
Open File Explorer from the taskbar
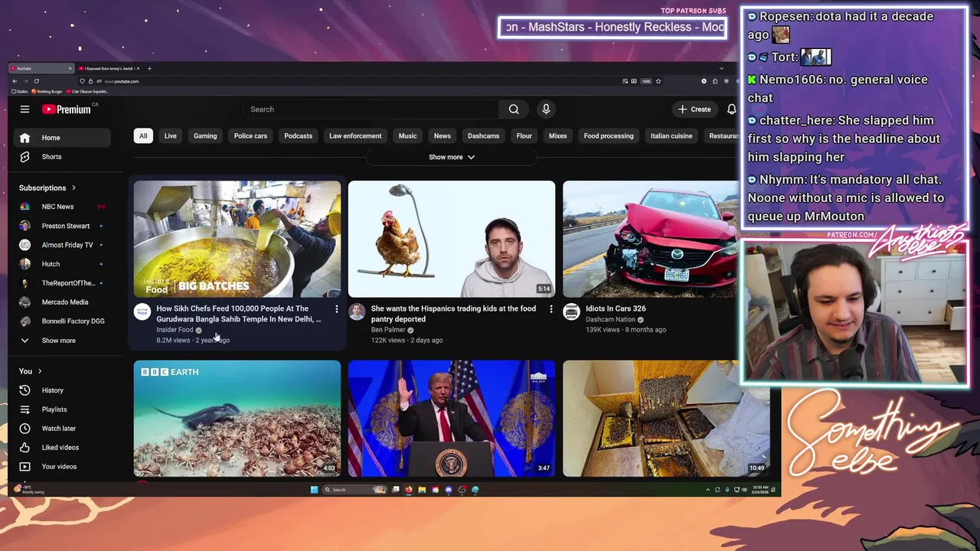point(422,490)
